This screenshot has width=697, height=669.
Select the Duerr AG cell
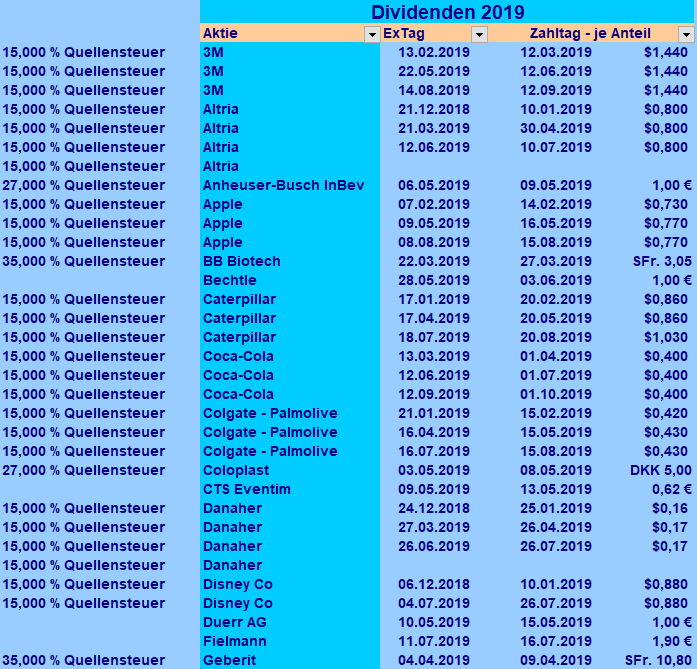(290, 622)
